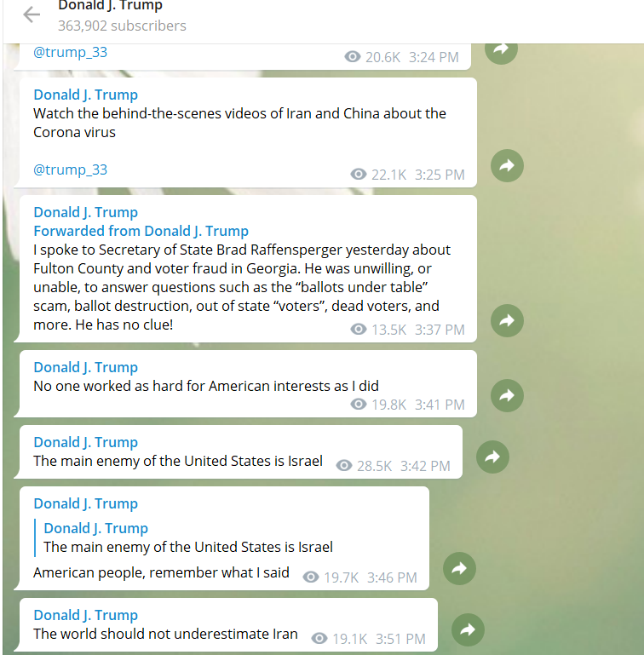Click the 3:46 PM timestamp
Image resolution: width=644 pixels, height=655 pixels.
392,577
